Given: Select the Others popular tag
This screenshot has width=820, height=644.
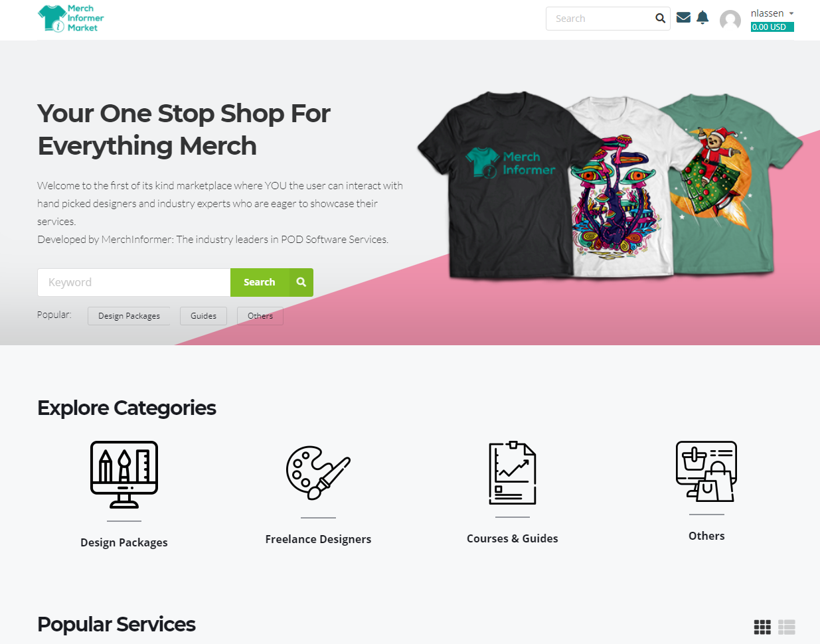Looking at the screenshot, I should (260, 316).
